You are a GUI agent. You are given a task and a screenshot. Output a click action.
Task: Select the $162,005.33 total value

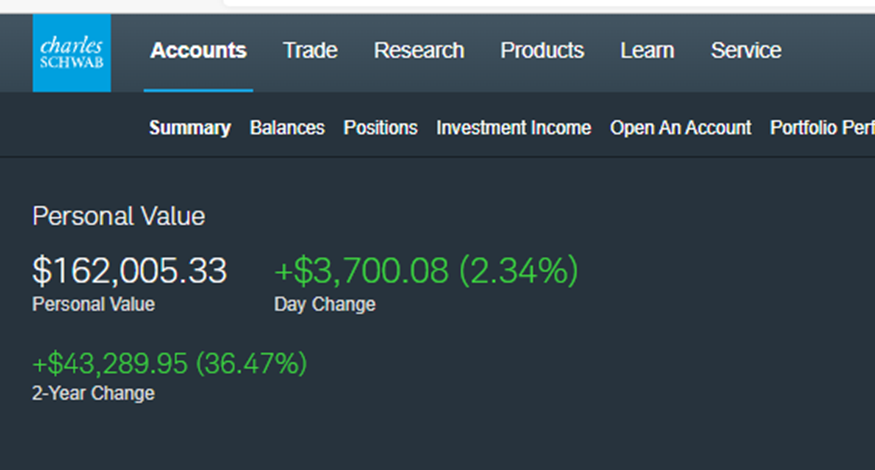pyautogui.click(x=130, y=270)
